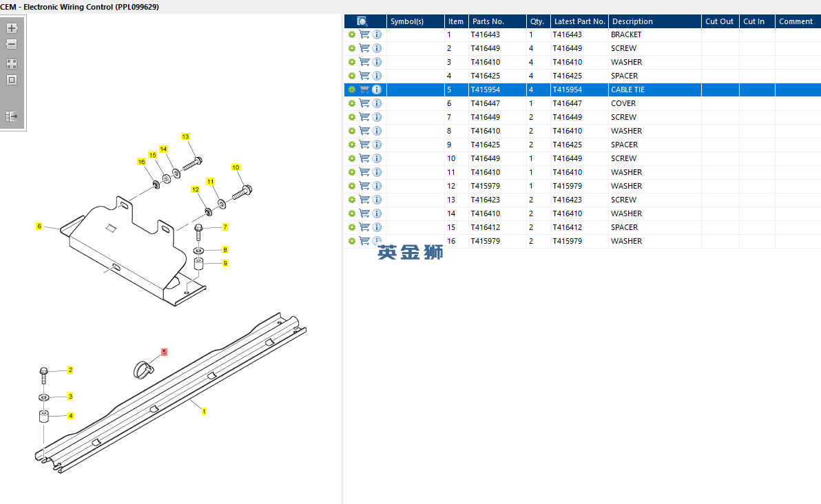This screenshot has width=821, height=504.
Task: Click the Qty. column header
Action: (537, 21)
